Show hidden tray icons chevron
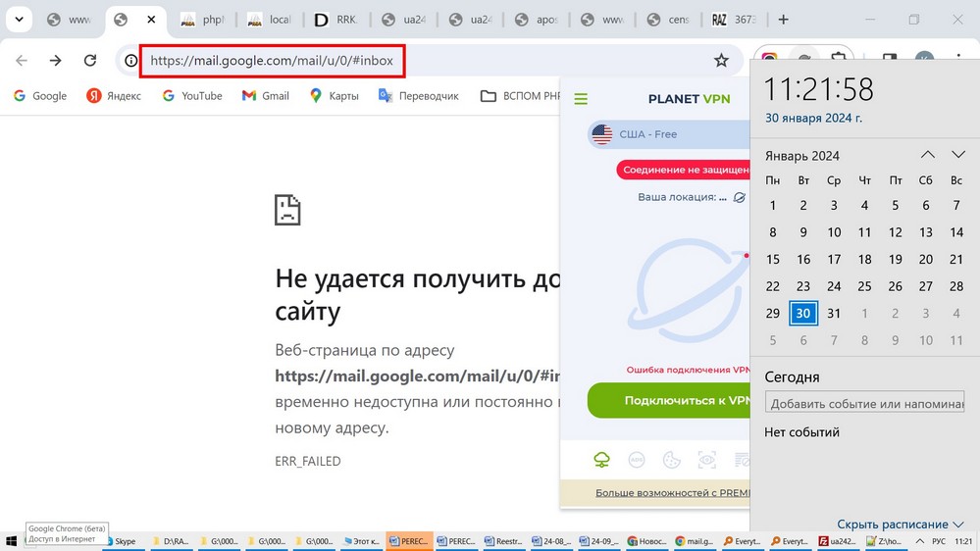 pos(920,541)
